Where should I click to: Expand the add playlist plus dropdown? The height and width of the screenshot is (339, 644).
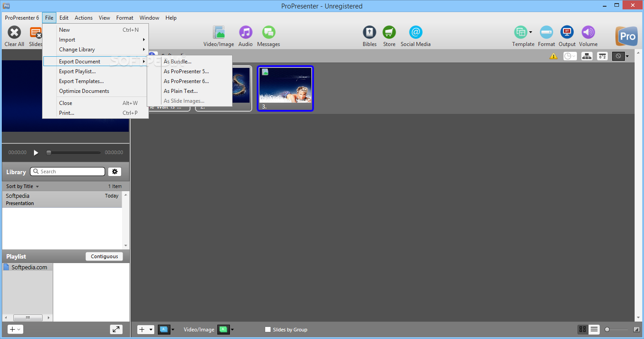point(15,329)
